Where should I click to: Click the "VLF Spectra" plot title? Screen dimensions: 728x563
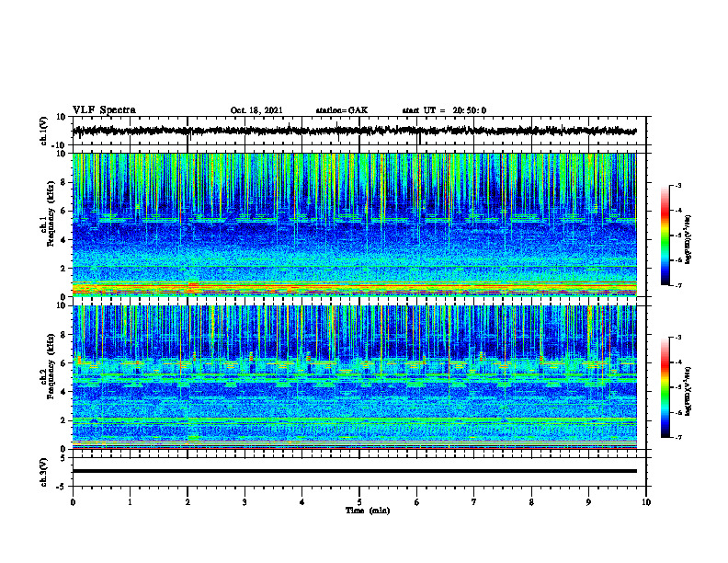tap(104, 110)
